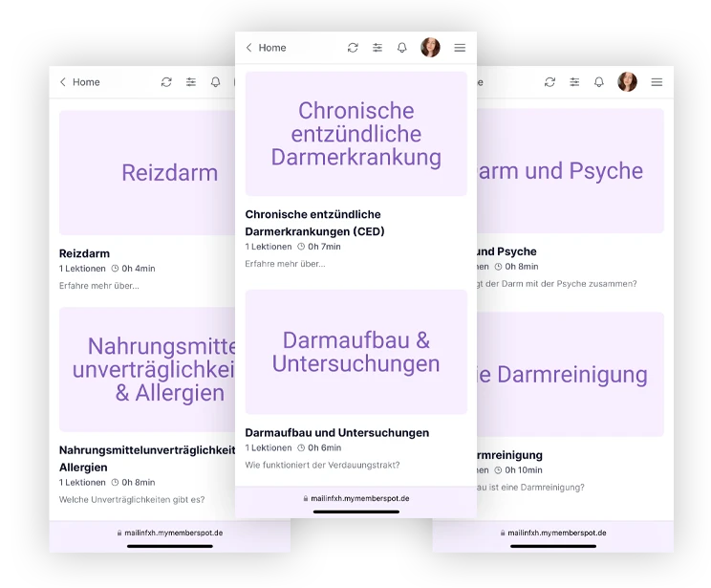The image size is (711, 588).
Task: Click the center phone's mymemberspot.de address bar
Action: (355, 498)
